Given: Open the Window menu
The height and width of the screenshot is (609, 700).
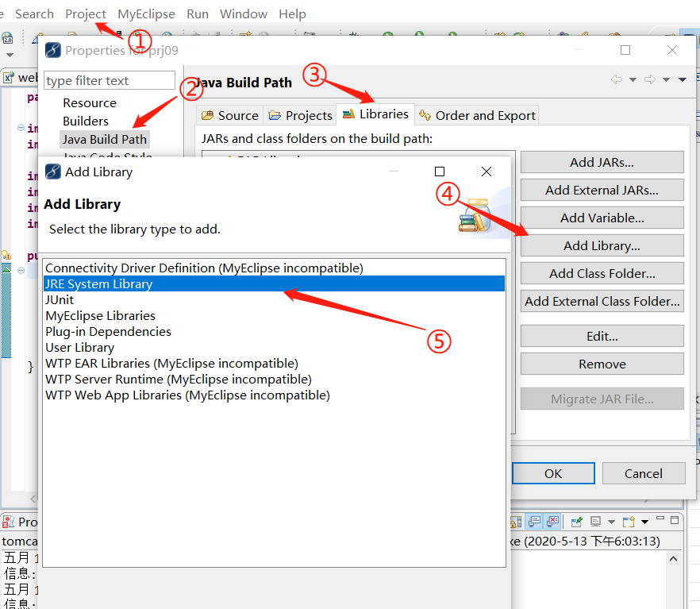Looking at the screenshot, I should point(244,14).
